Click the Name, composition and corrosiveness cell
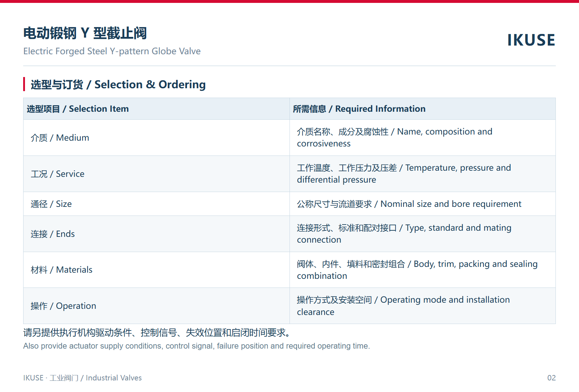The width and height of the screenshot is (579, 392). click(423, 138)
